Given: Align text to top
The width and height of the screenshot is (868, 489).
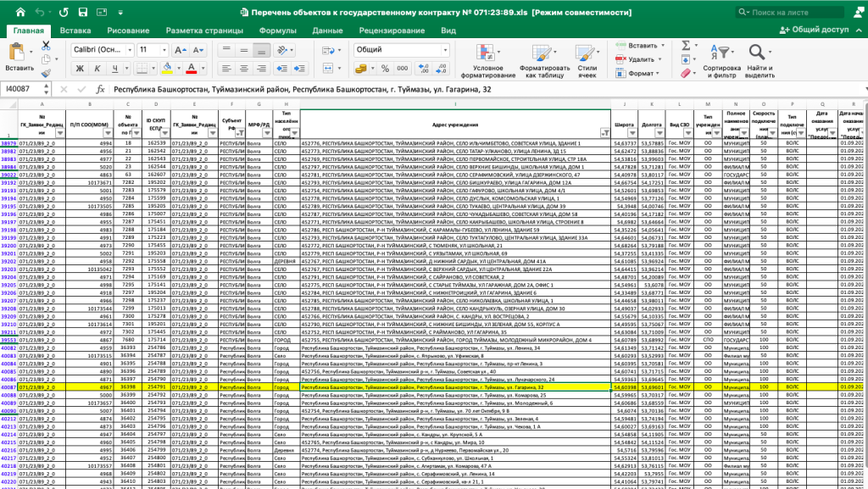Looking at the screenshot, I should click(226, 50).
